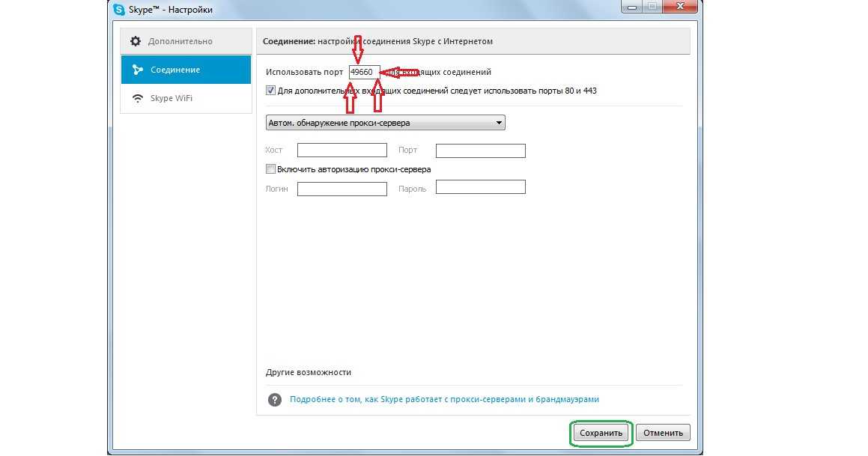Viewport: 868px width, 456px height.
Task: Open the Дополнительно settings section
Action: coord(186,41)
